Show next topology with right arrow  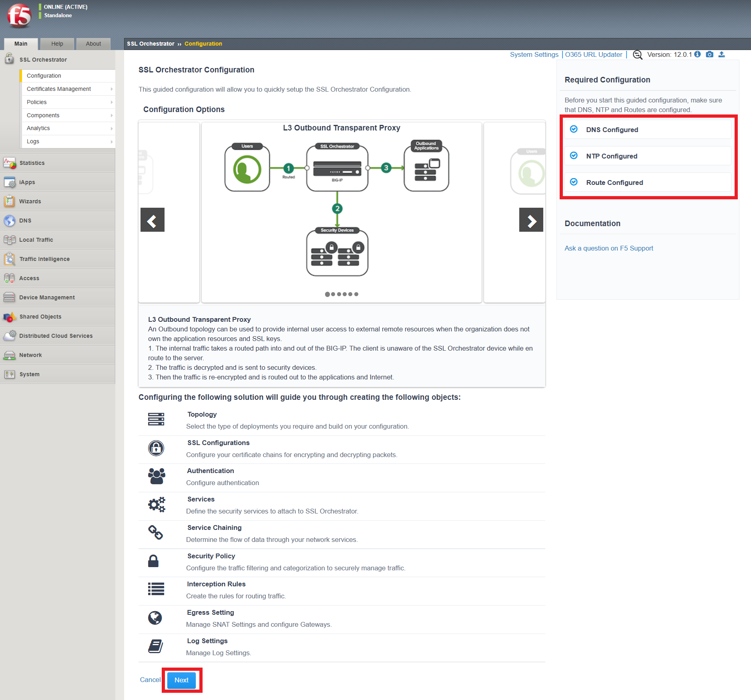coord(531,220)
